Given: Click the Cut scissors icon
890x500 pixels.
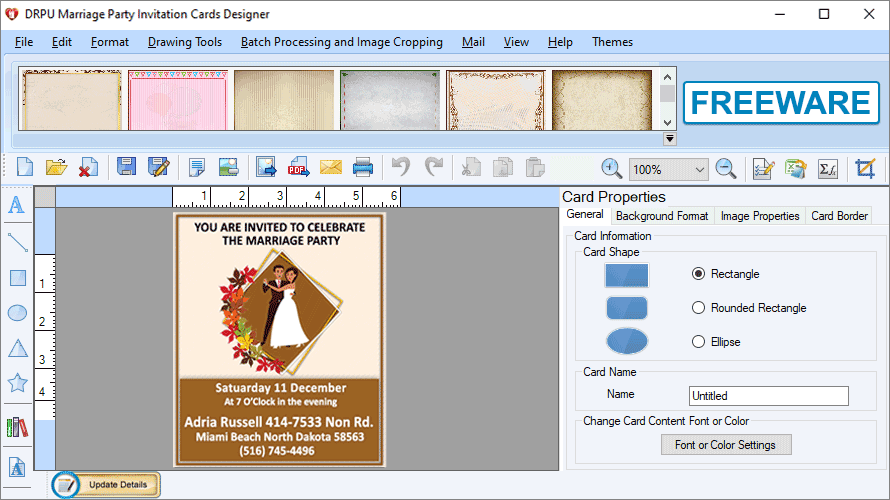Looking at the screenshot, I should pyautogui.click(x=471, y=167).
